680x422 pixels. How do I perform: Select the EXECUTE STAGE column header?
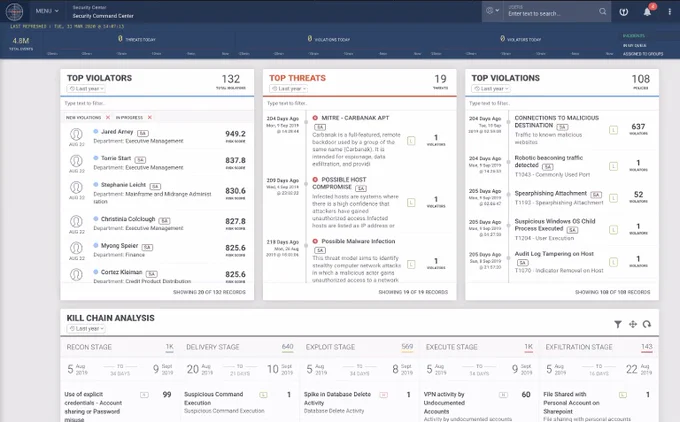click(451, 347)
